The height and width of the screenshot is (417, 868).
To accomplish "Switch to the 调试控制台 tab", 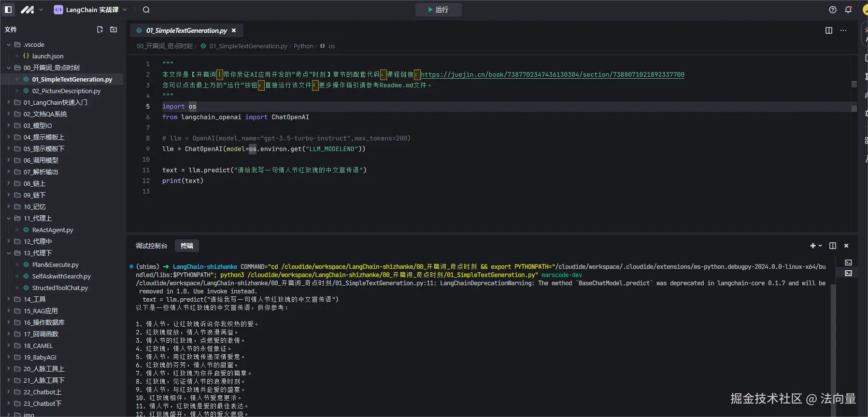I will click(151, 246).
